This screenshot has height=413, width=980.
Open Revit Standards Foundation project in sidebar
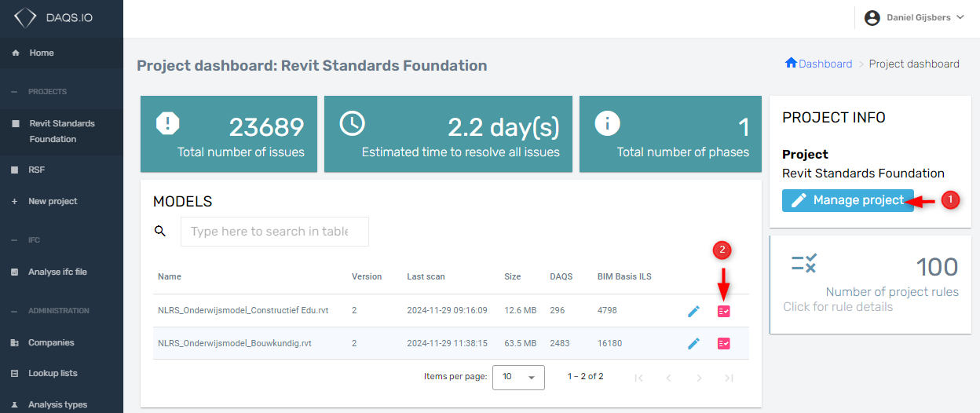(61, 131)
